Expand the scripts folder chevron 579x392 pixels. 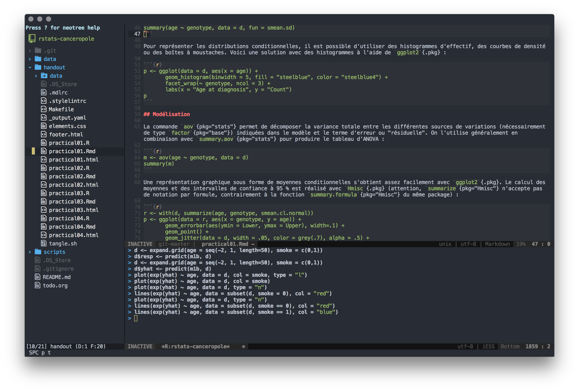30,252
